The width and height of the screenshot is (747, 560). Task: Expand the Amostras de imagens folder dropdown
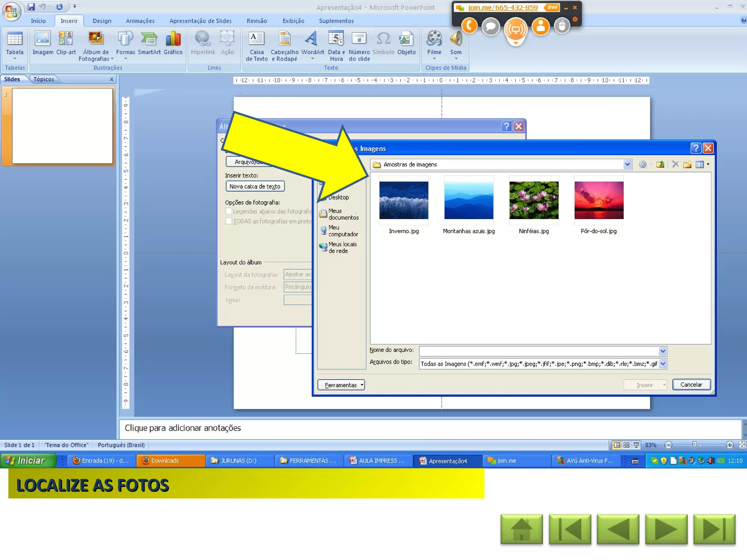click(x=627, y=164)
